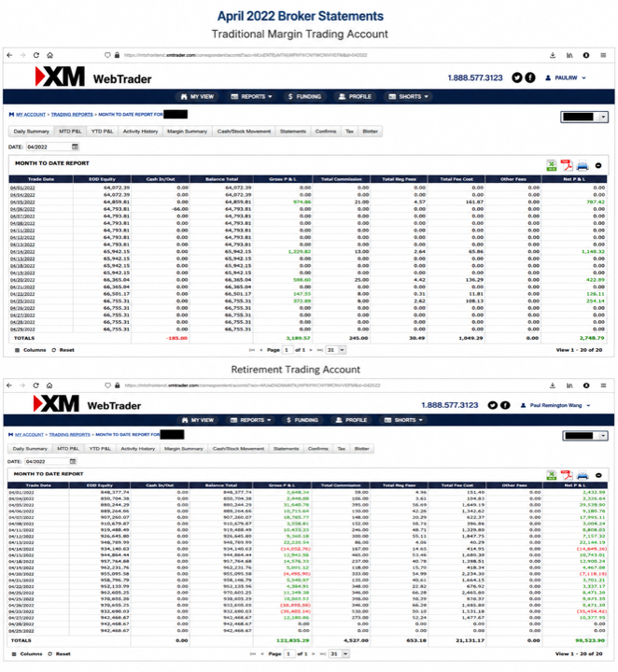Click FUNDING in the top navigation bar

[x=304, y=96]
